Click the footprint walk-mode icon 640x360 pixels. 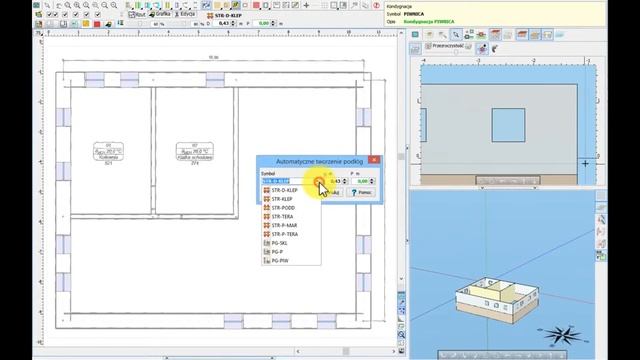[495, 49]
